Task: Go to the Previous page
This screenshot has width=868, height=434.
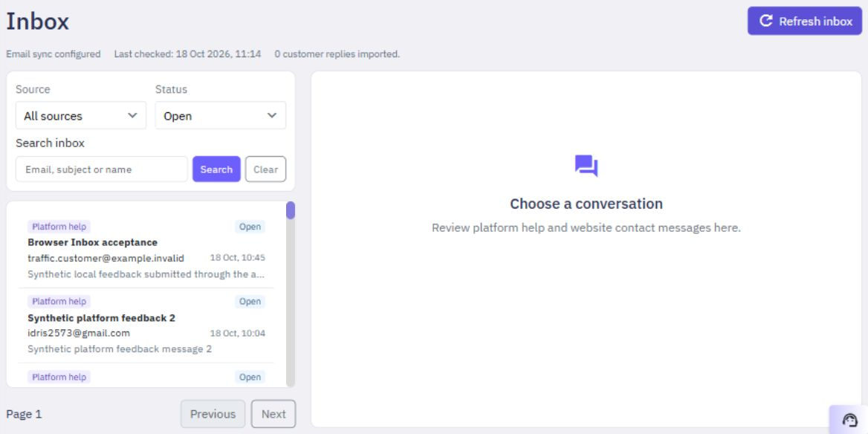Action: click(x=213, y=414)
